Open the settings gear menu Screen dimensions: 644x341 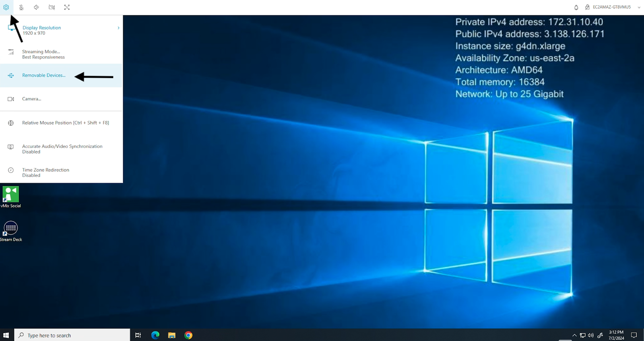click(x=6, y=7)
